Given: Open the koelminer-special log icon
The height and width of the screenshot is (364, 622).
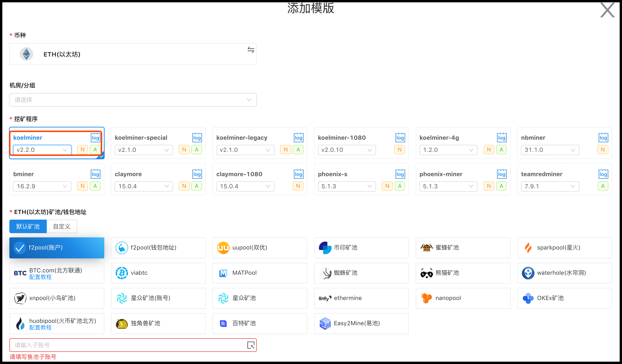Looking at the screenshot, I should pos(197,137).
